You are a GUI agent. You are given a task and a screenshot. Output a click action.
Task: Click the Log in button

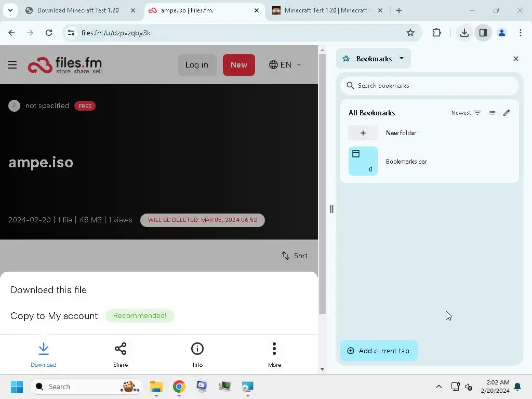197,65
